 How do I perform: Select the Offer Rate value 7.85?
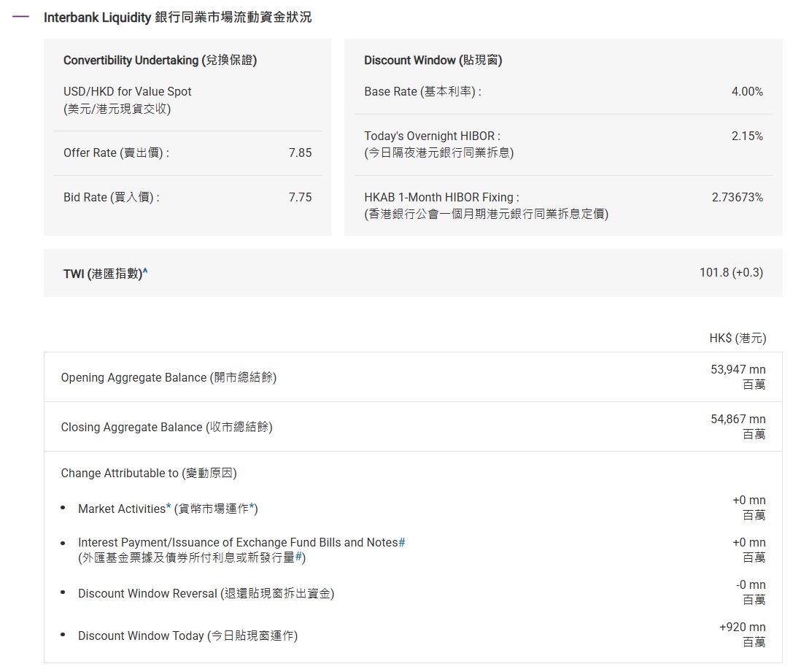coord(300,152)
